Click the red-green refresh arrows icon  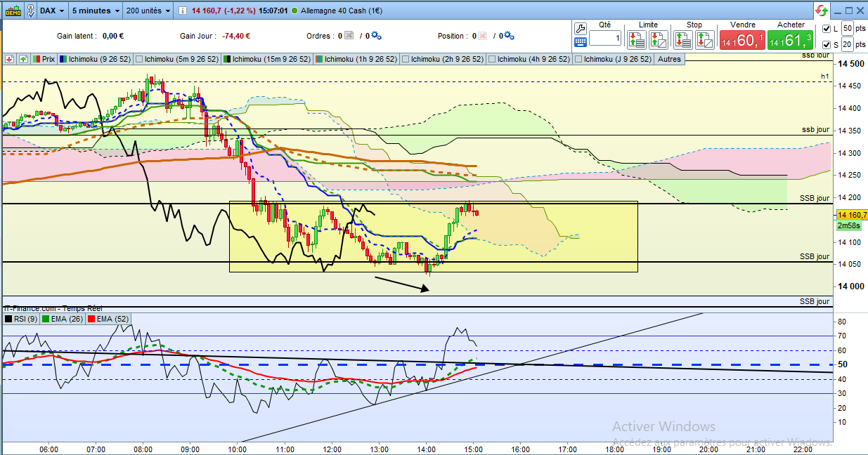pos(822,11)
